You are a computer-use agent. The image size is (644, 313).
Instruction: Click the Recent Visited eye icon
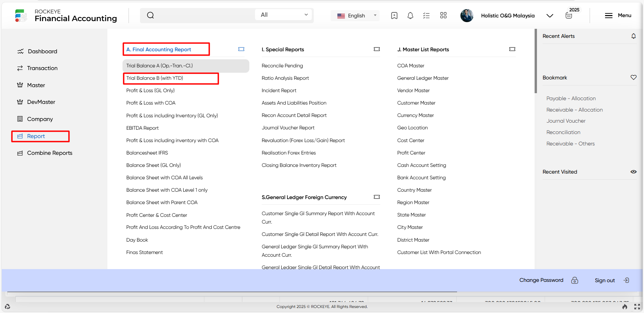(x=633, y=172)
